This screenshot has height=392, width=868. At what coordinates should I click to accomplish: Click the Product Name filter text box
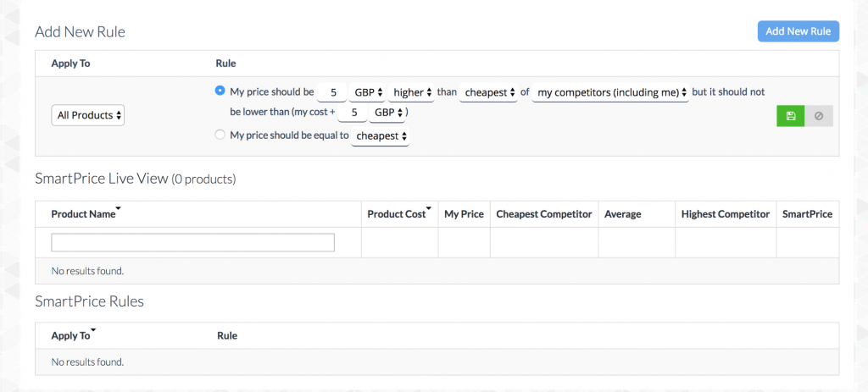point(192,242)
